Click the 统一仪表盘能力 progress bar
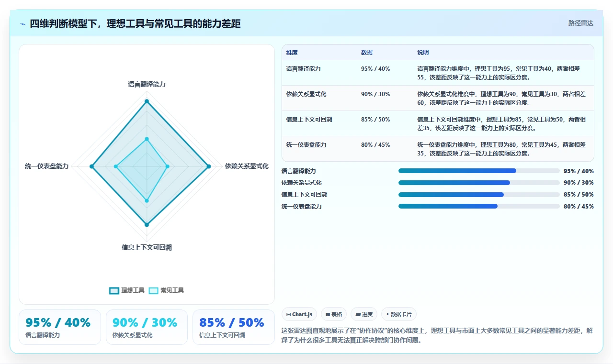 coord(479,206)
